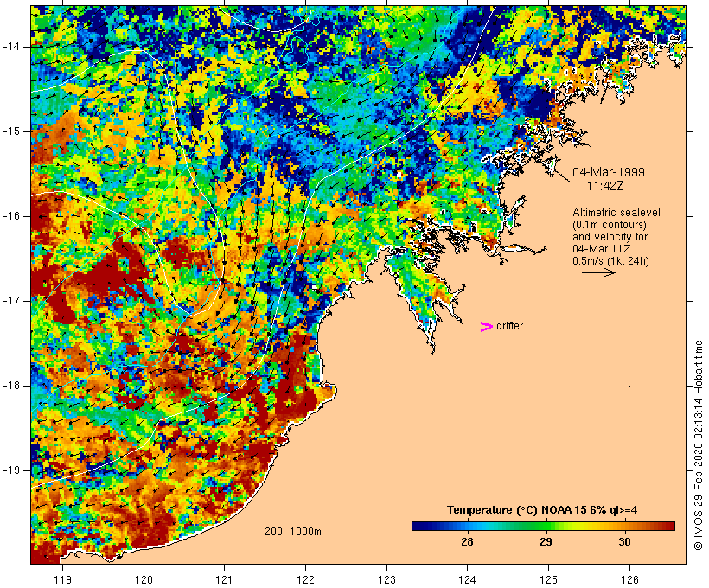This screenshot has width=709, height=588.
Task: Click the longitude axis label 126
Action: coord(629,580)
